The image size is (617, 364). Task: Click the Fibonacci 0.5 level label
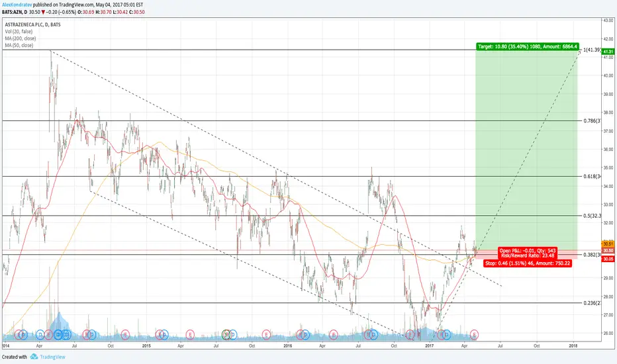point(593,216)
